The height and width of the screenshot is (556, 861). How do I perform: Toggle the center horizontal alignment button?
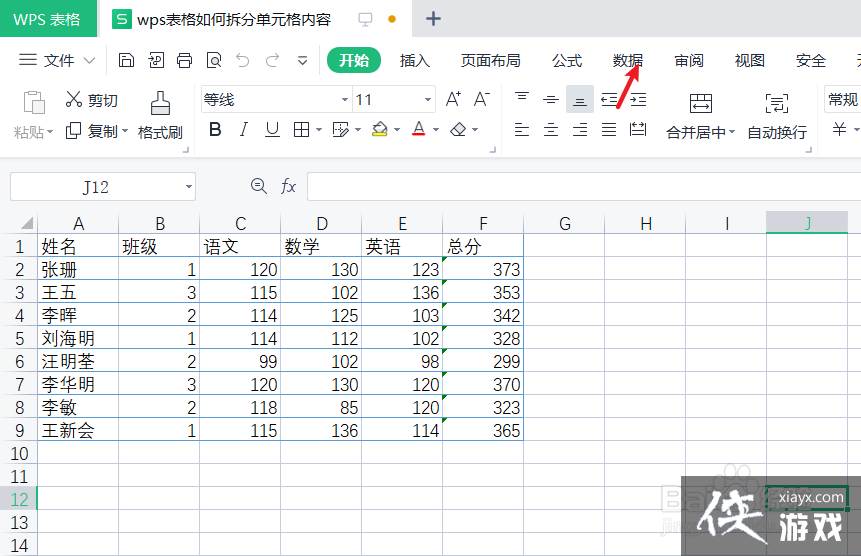coord(550,130)
